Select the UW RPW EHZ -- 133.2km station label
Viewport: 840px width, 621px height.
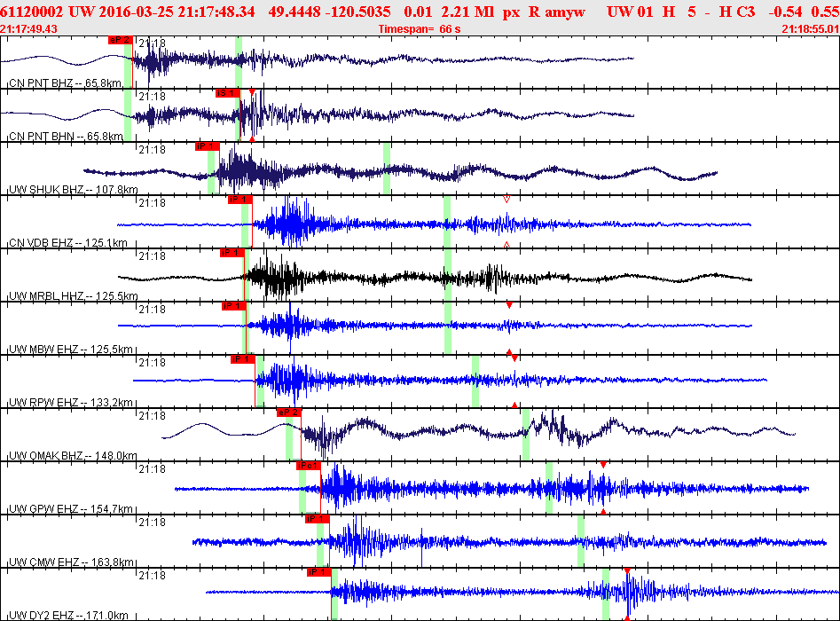[x=71, y=403]
